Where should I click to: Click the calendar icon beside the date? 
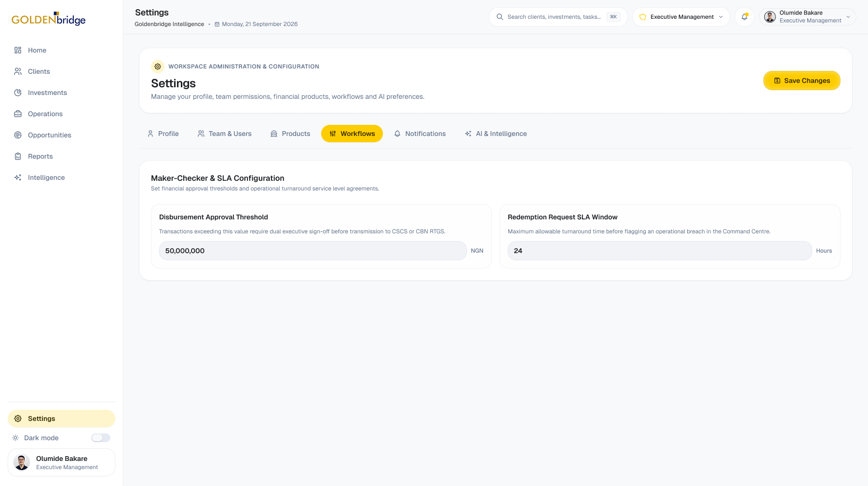[217, 24]
